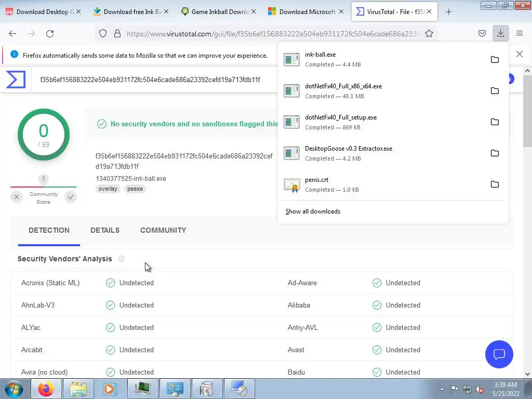The image size is (532, 399).
Task: Click the page vertical scrollbar thumb
Action: point(527,111)
